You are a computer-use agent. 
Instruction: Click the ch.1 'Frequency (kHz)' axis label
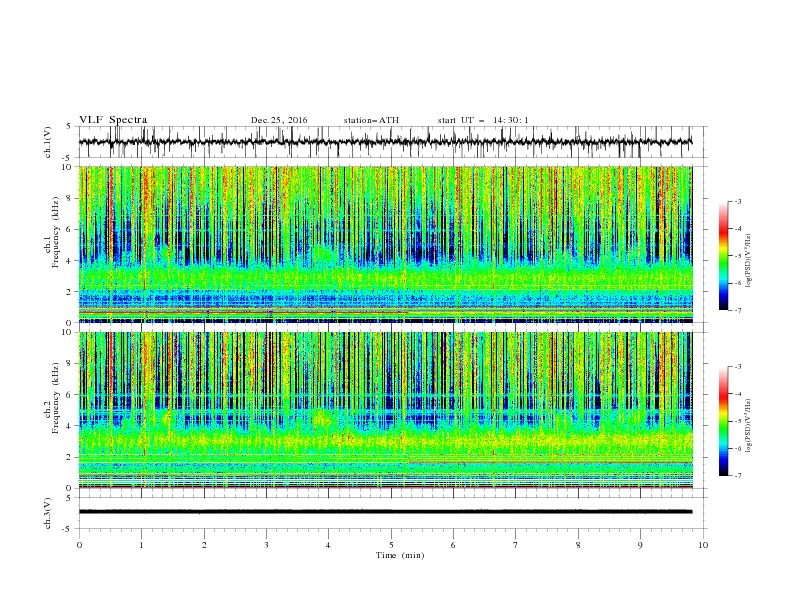tap(56, 233)
